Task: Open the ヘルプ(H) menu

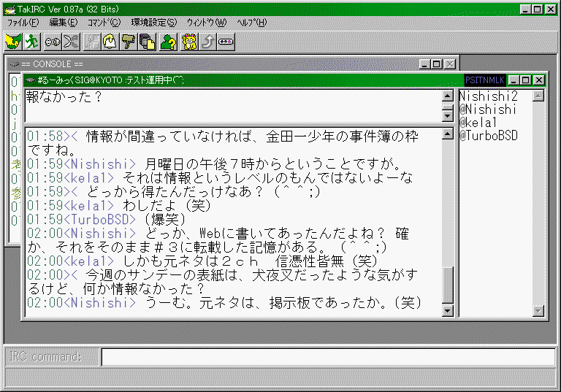Action: (252, 23)
